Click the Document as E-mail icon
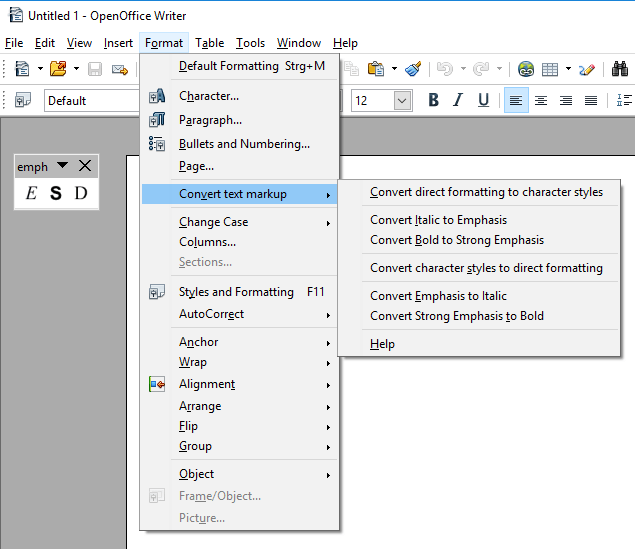Screen dimensions: 635x549 (119, 70)
